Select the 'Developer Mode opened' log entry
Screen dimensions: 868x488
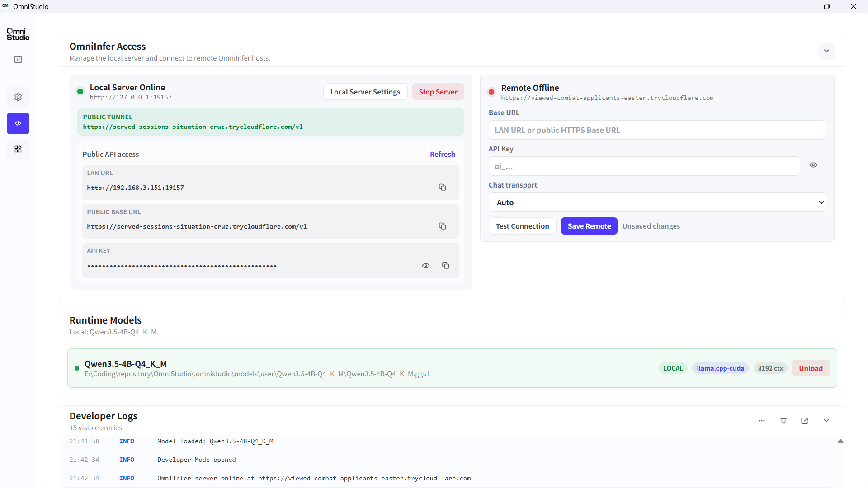448,460
